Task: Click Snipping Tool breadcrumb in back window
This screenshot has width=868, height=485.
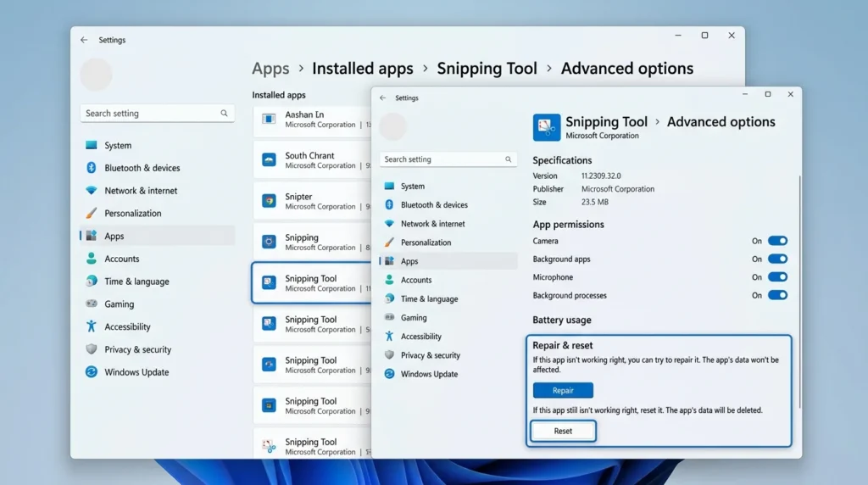Action: pos(487,68)
